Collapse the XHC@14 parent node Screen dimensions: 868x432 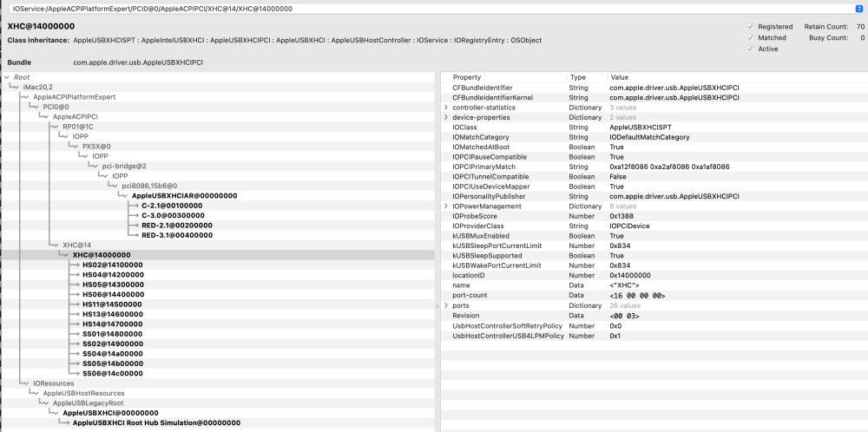[56, 245]
